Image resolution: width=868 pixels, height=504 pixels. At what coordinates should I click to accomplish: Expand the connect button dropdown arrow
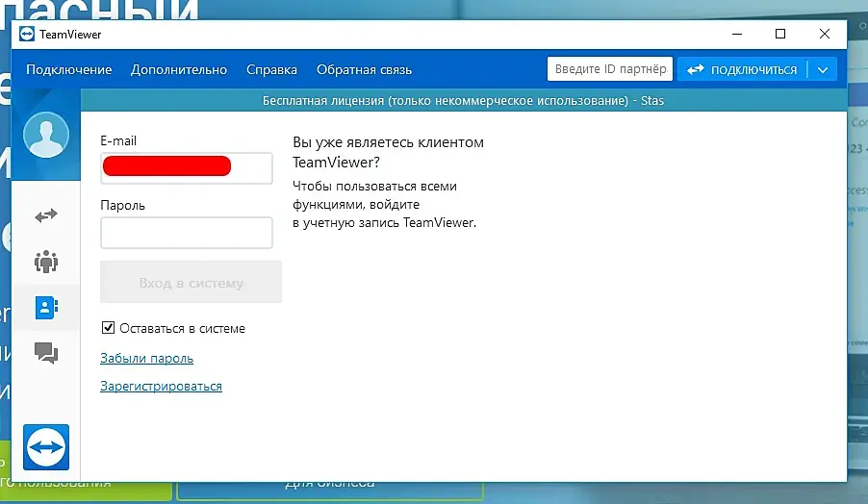823,69
